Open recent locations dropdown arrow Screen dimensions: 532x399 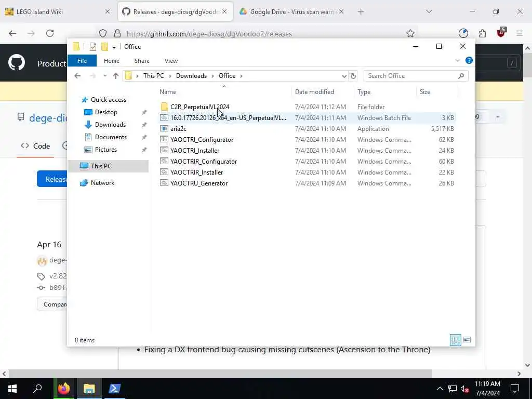click(105, 76)
